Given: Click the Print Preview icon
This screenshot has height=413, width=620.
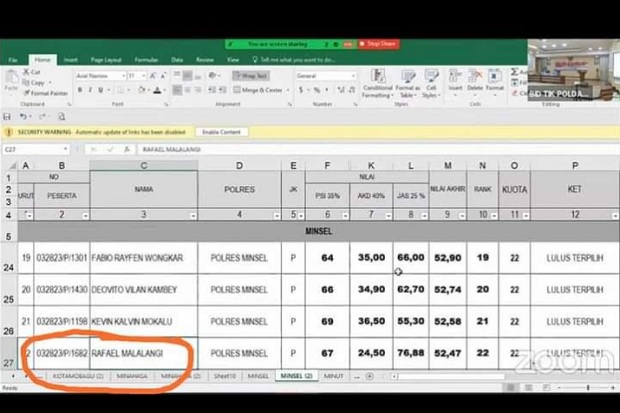Looking at the screenshot, I should [61, 117].
